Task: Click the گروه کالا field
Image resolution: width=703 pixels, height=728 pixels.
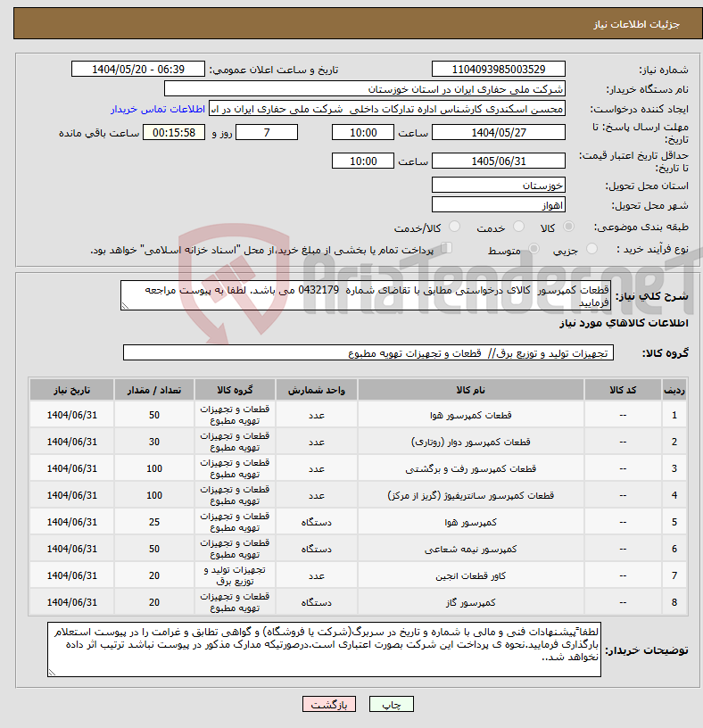Action: click(368, 353)
